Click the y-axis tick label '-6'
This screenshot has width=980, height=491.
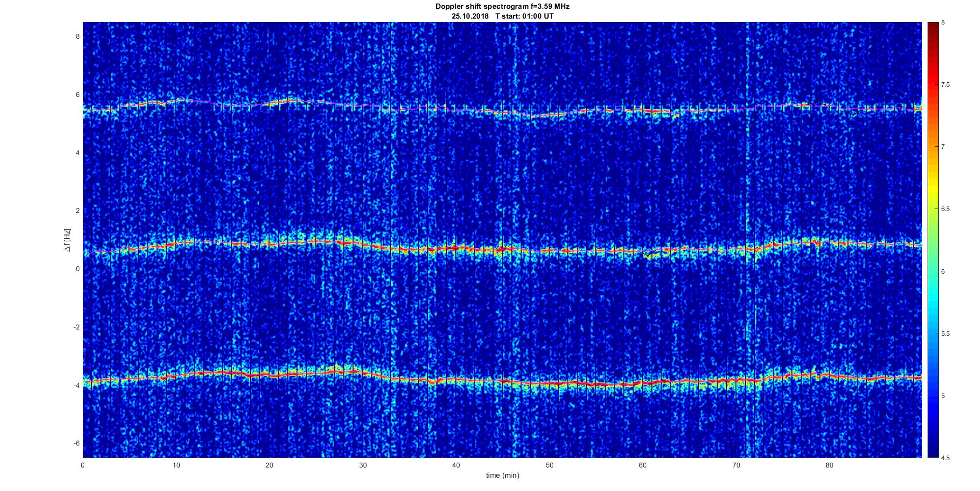click(x=76, y=444)
